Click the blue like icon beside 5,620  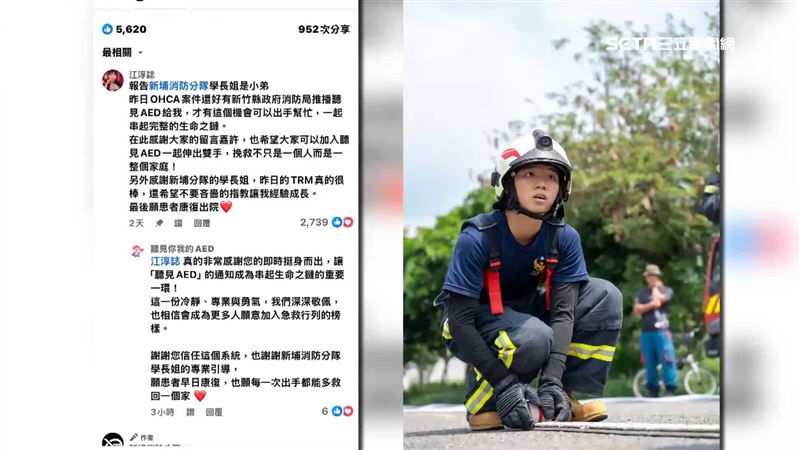[x=107, y=29]
